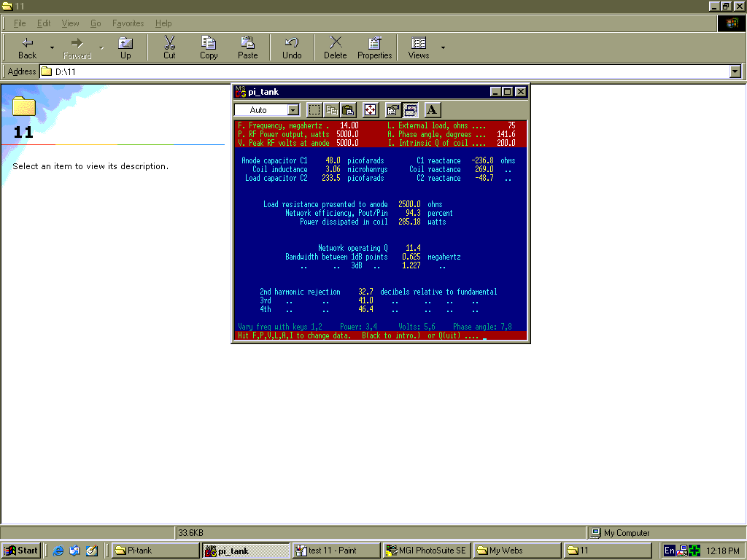
Task: Launch Internet Explorer from quick launch
Action: (x=58, y=551)
